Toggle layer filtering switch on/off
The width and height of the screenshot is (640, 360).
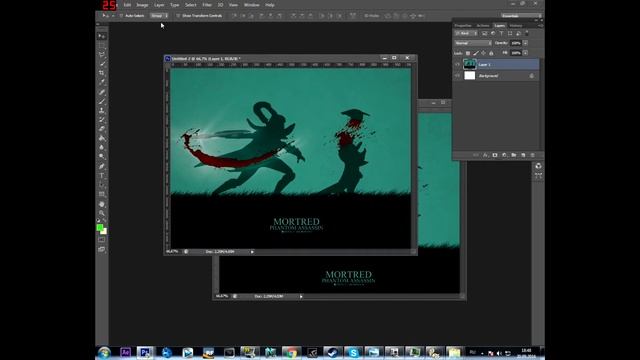pos(527,33)
